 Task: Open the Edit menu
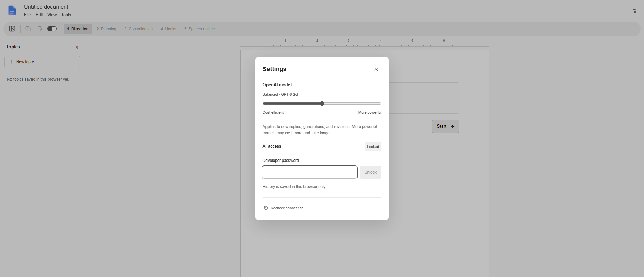pyautogui.click(x=39, y=15)
